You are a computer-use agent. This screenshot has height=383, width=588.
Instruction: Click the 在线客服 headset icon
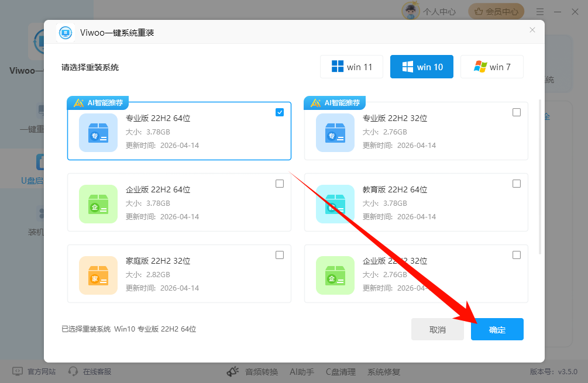click(x=73, y=371)
